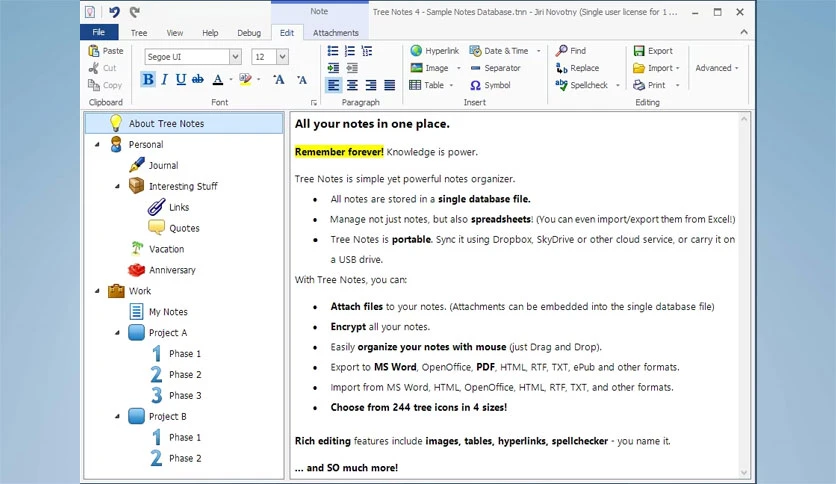
Task: Collapse the Personal tree node
Action: click(x=97, y=144)
